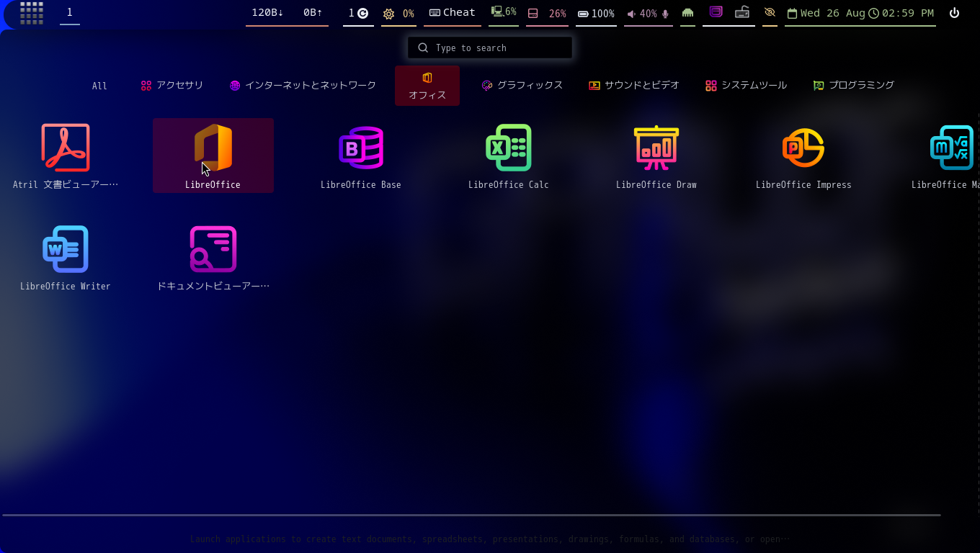Select the アクセサリ category tab

coord(172,85)
